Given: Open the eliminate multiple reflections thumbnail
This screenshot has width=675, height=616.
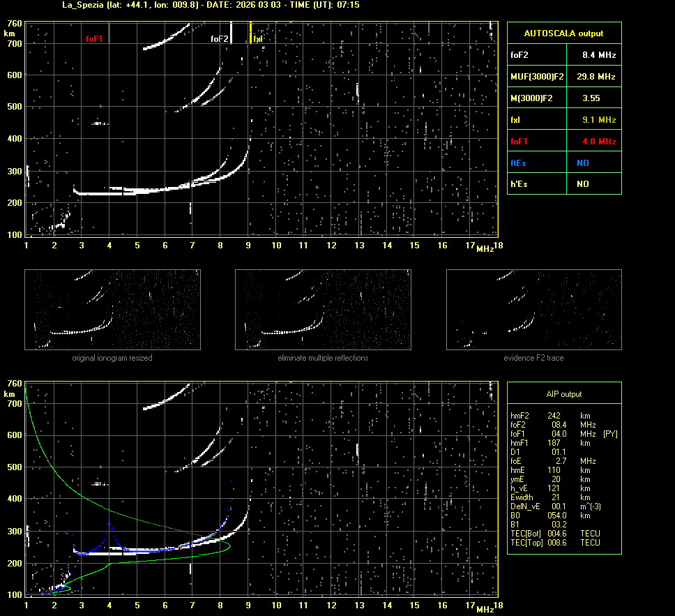Looking at the screenshot, I should [323, 309].
